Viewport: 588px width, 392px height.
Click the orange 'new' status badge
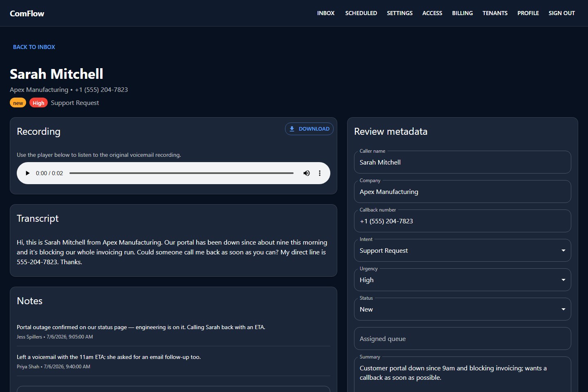[18, 103]
